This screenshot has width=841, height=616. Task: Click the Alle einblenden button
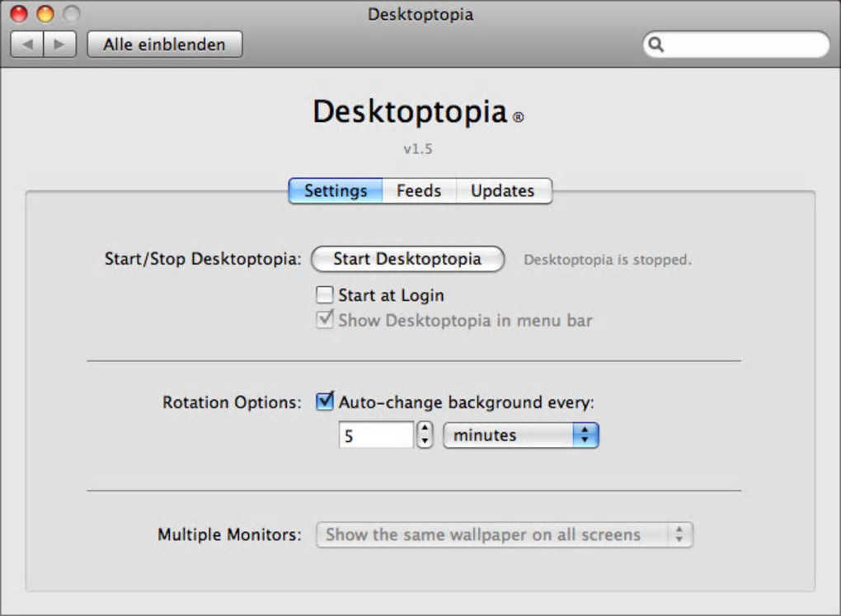click(x=165, y=45)
